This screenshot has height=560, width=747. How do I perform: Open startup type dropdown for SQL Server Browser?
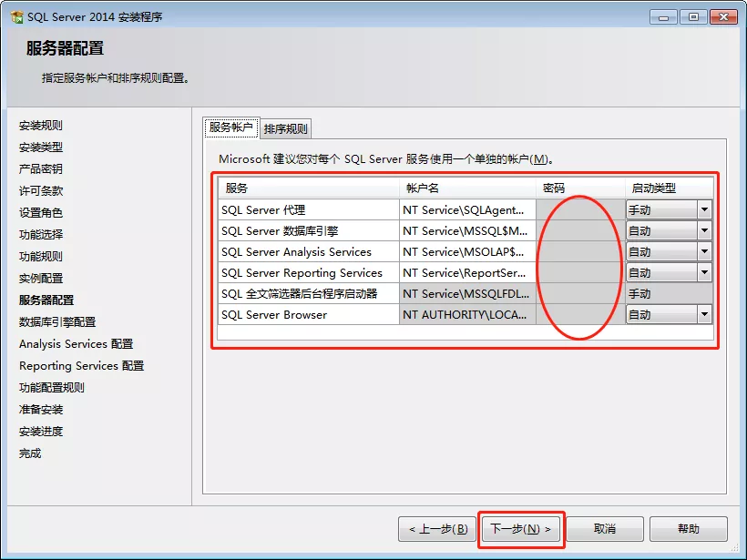click(704, 314)
